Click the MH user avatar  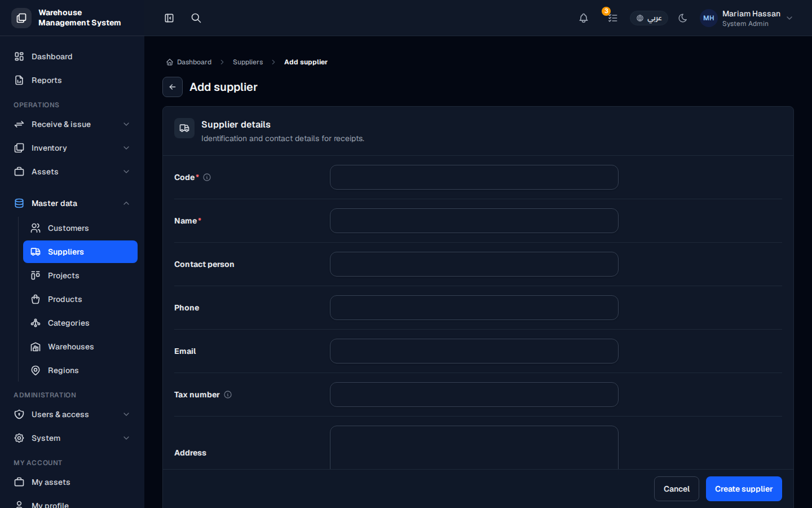coord(709,18)
